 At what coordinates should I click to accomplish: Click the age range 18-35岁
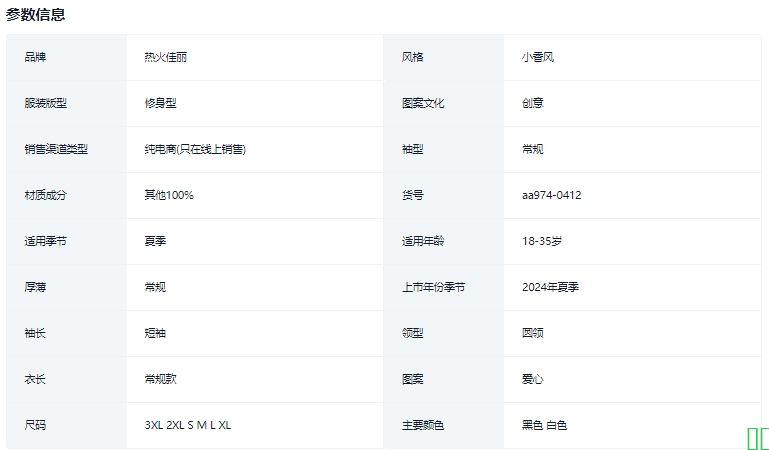pos(542,241)
